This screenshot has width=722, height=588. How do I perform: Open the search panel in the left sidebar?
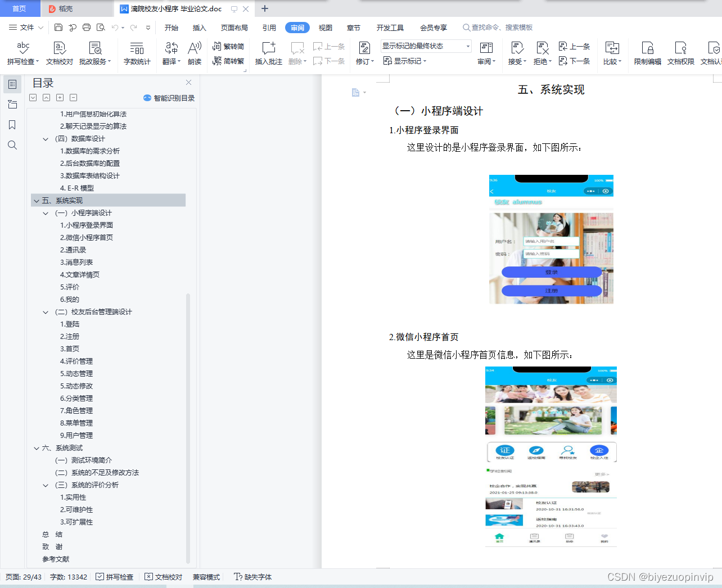12,145
